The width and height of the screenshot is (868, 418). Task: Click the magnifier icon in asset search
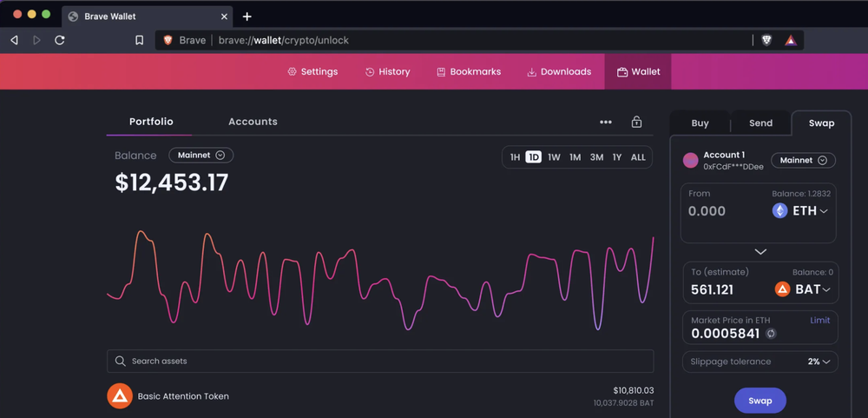coord(120,361)
